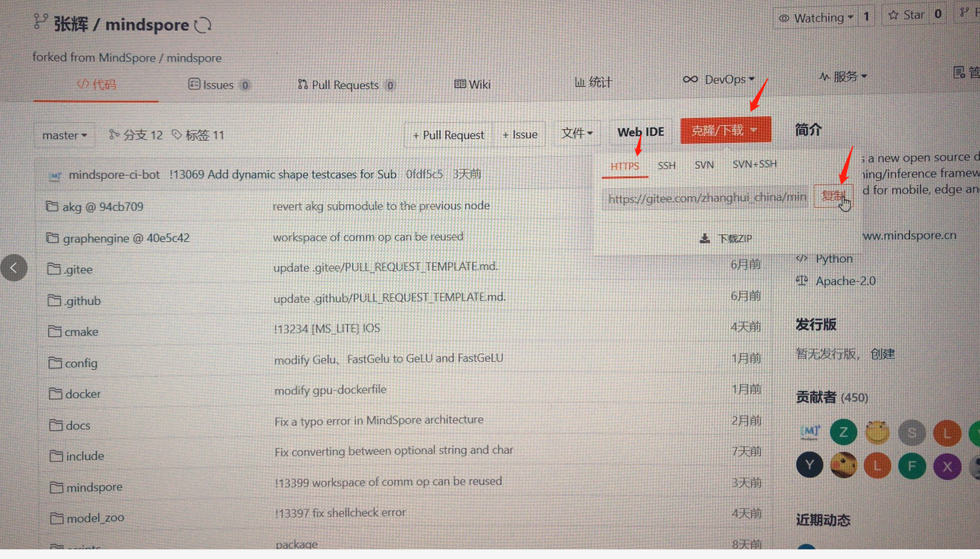Open the Web IDE button
The width and height of the screenshot is (980, 559).
tap(640, 132)
